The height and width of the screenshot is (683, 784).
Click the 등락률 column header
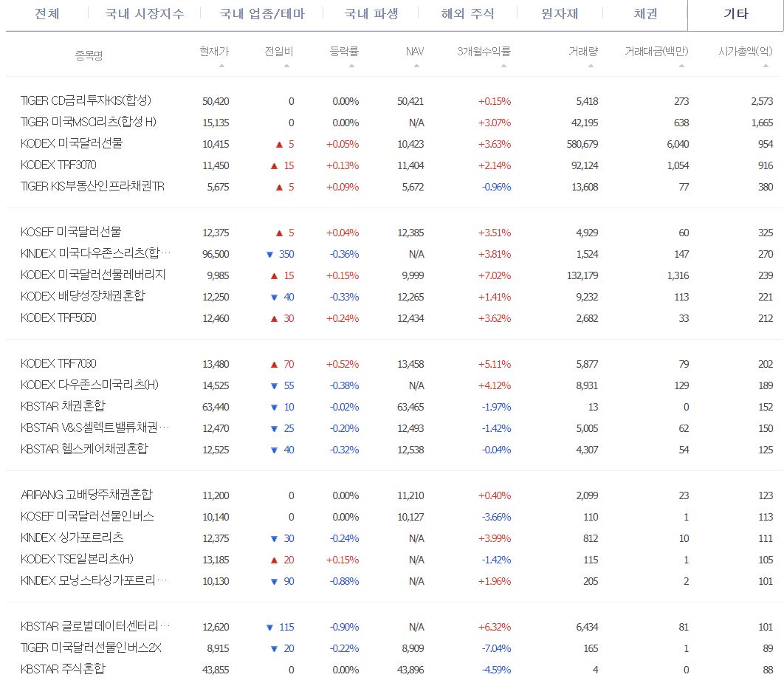(x=344, y=51)
